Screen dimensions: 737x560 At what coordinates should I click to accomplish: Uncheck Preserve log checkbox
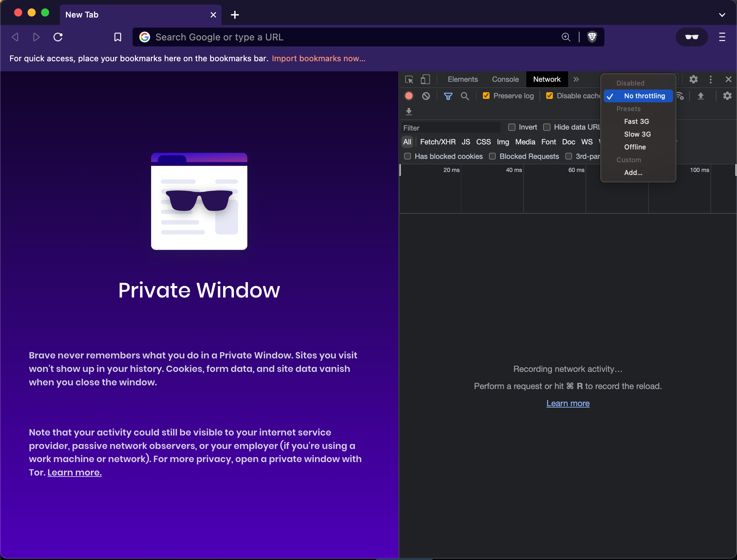(x=486, y=96)
